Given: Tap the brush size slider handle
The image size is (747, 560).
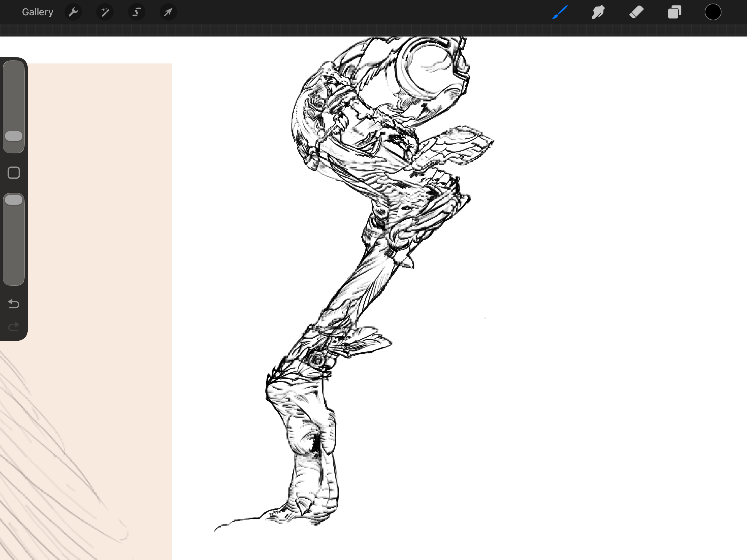Looking at the screenshot, I should pyautogui.click(x=14, y=136).
